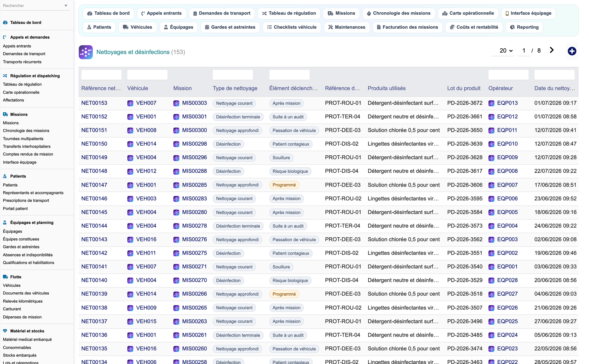Click vehicle icon beside VEH015

(130, 321)
